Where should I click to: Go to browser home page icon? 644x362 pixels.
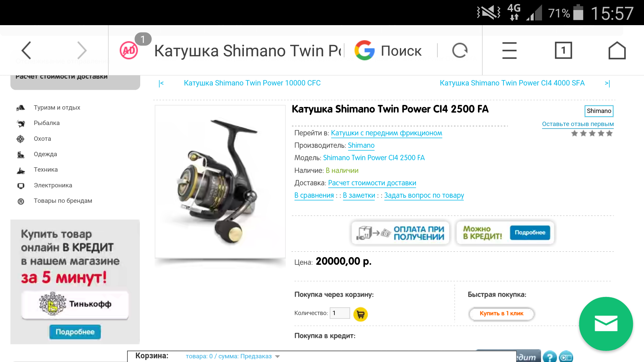coord(617,51)
